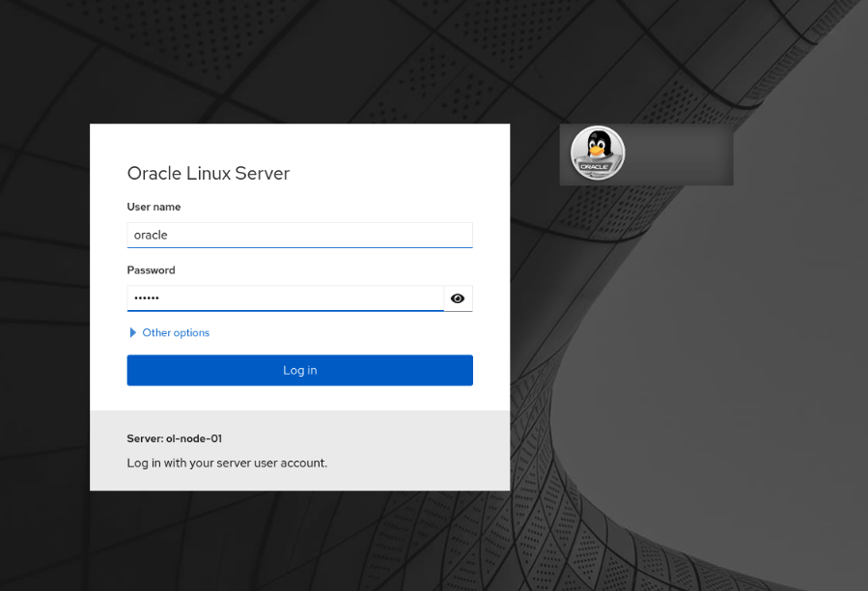Focus the Password input field

285,298
